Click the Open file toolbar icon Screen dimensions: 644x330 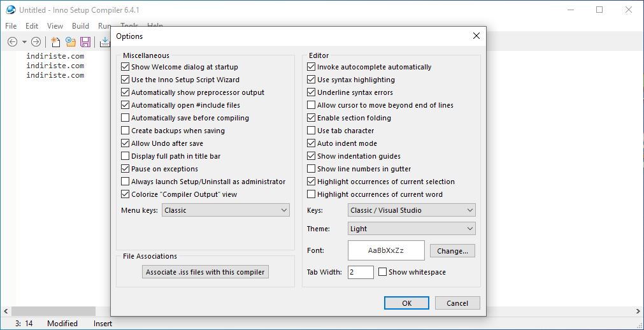[71, 41]
